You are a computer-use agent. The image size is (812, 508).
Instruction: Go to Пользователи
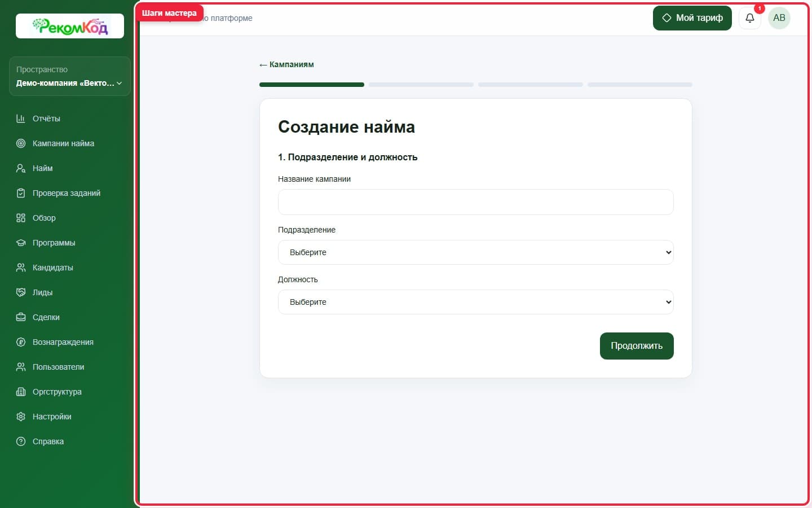pyautogui.click(x=70, y=367)
